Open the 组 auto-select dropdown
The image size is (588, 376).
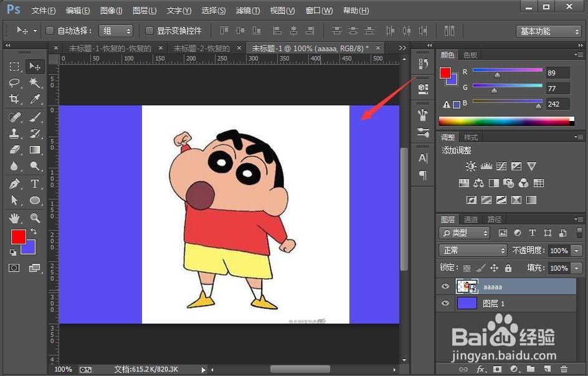(116, 31)
